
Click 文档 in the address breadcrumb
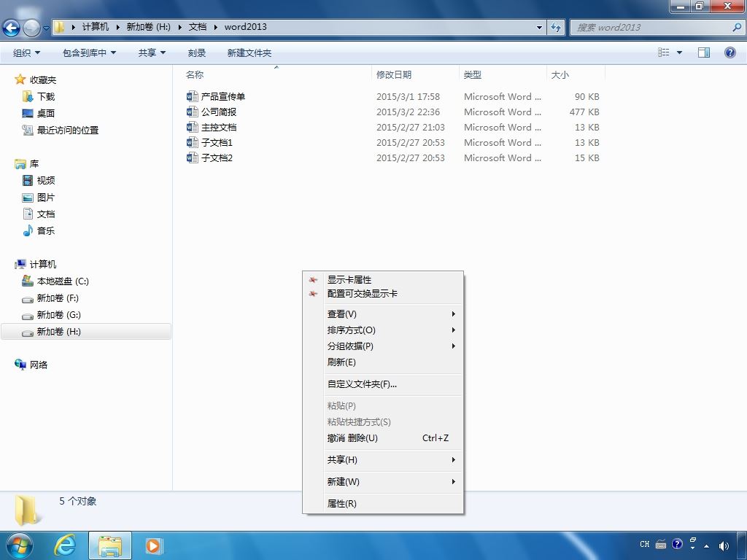tap(197, 27)
